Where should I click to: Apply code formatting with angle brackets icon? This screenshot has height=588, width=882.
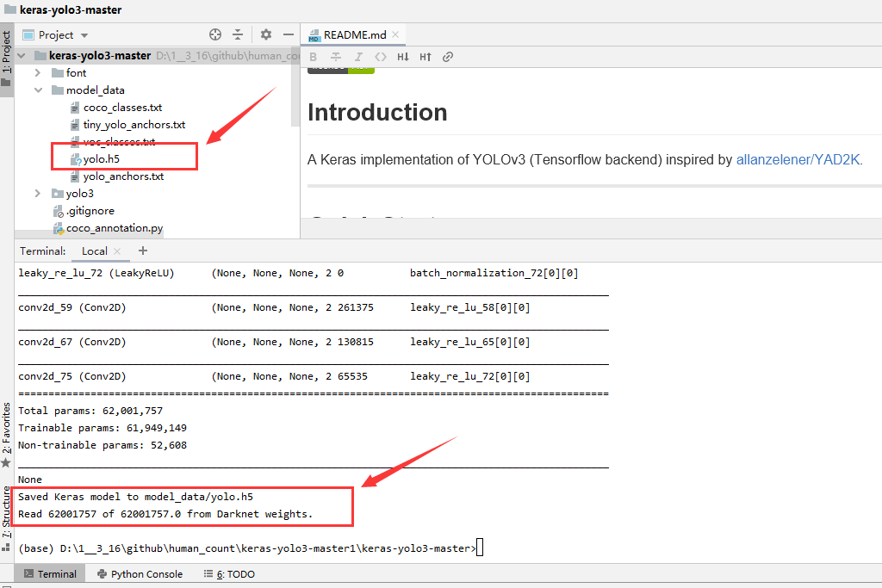click(381, 57)
